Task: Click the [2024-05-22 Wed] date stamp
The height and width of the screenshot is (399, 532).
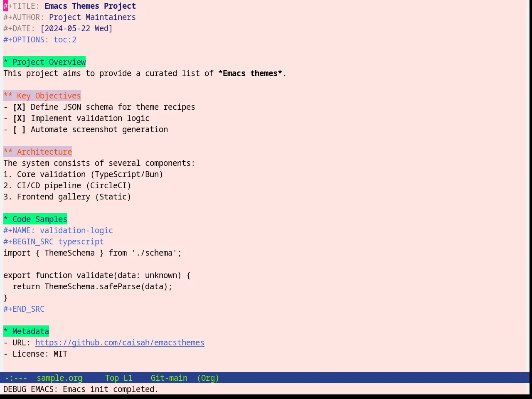Action: 76,28
